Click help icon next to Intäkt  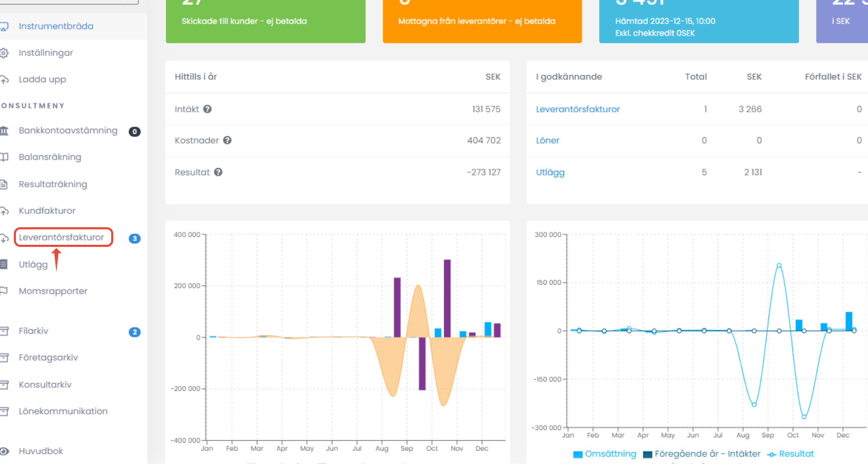coord(207,109)
